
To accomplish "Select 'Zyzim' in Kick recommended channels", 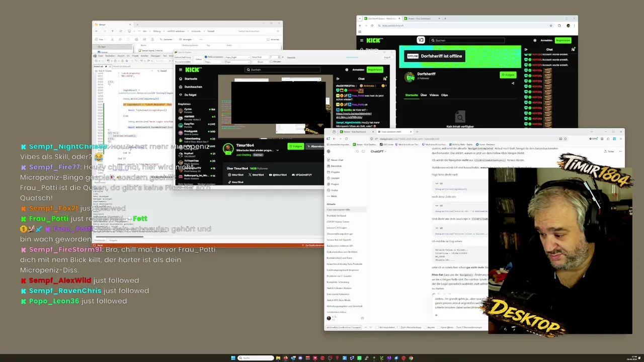I will [196, 110].
